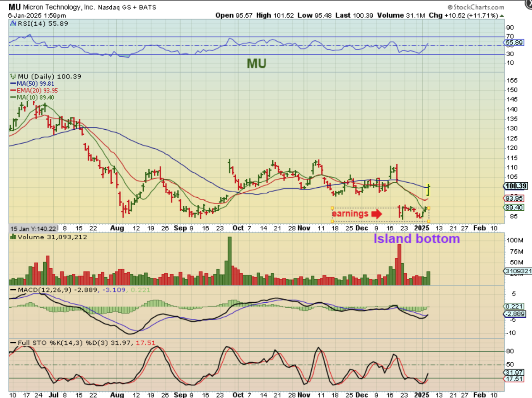Click the 'MA(10) 89.40' legend entry
Viewport: 532px width, 398px height.
click(32, 97)
